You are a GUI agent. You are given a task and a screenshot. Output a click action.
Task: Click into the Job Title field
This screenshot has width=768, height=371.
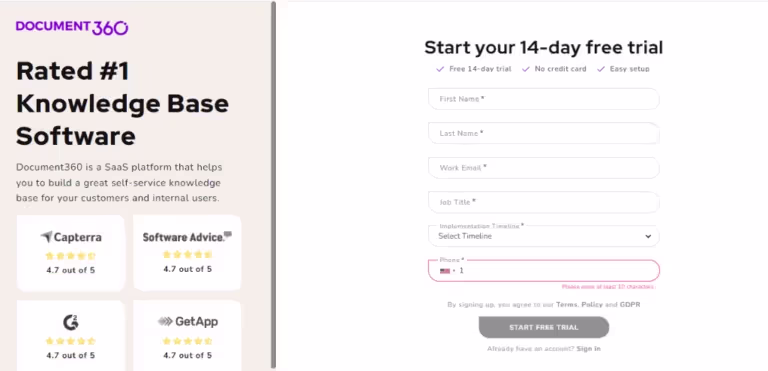pos(544,202)
